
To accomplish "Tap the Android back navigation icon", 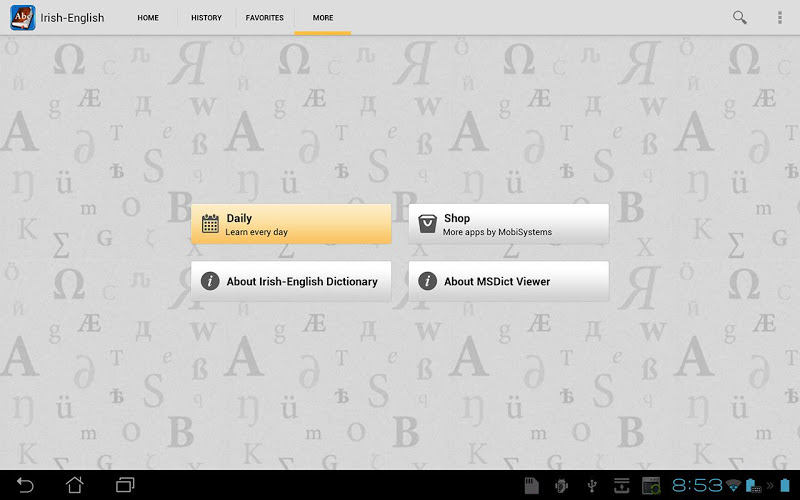I will click(x=25, y=485).
